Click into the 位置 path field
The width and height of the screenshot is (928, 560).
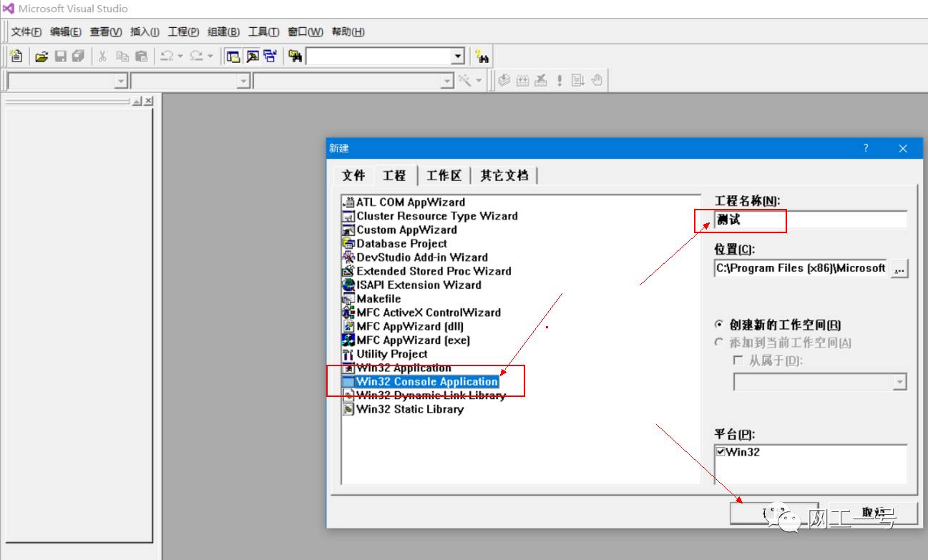coord(801,268)
